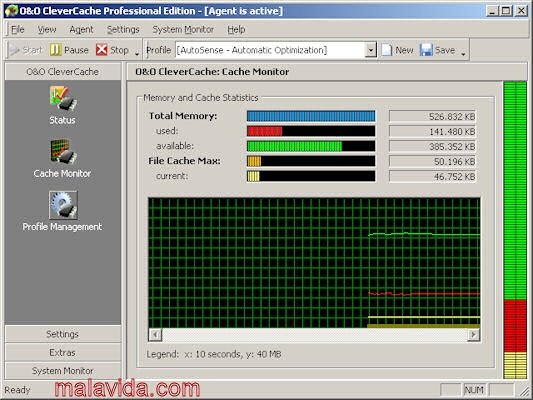Click the 141.480 KB used value
The width and height of the screenshot is (533, 400).
432,132
